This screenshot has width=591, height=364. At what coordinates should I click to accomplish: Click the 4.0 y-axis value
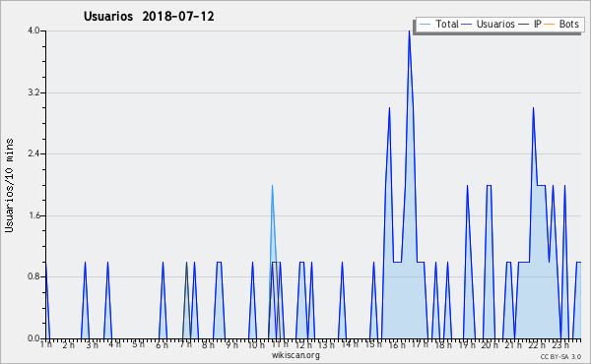click(x=33, y=30)
